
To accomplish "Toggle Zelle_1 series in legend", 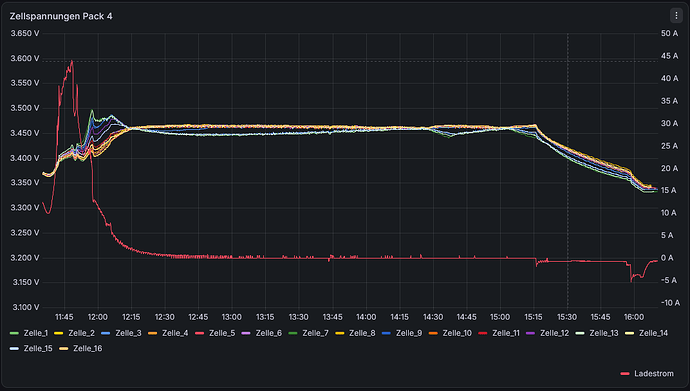I will point(29,333).
